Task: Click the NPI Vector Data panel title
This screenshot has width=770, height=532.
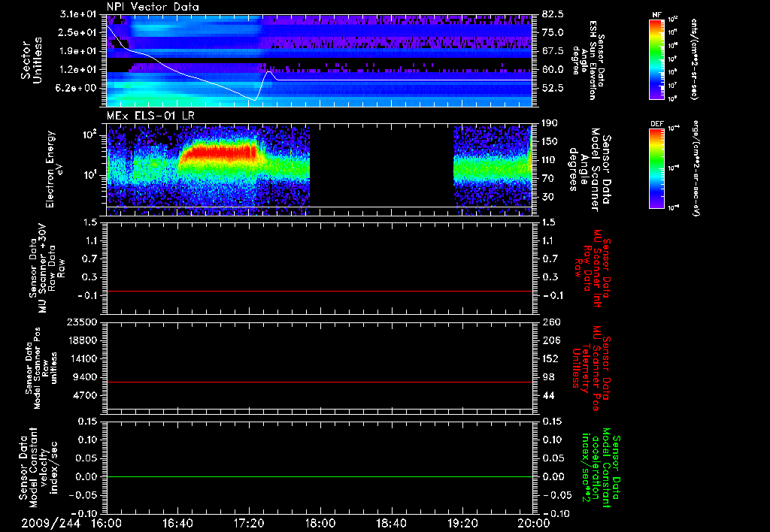Action: point(153,7)
